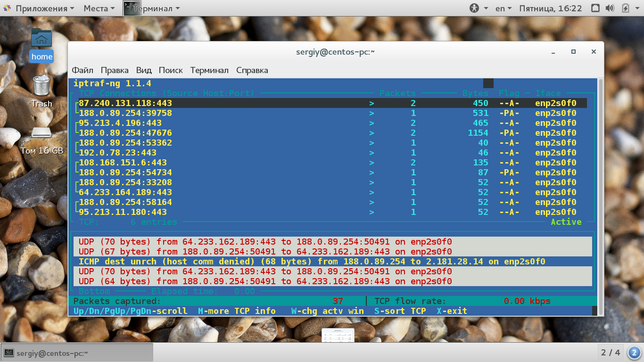The width and height of the screenshot is (644, 362).
Task: Expand the Места dropdown menu
Action: pyautogui.click(x=99, y=8)
